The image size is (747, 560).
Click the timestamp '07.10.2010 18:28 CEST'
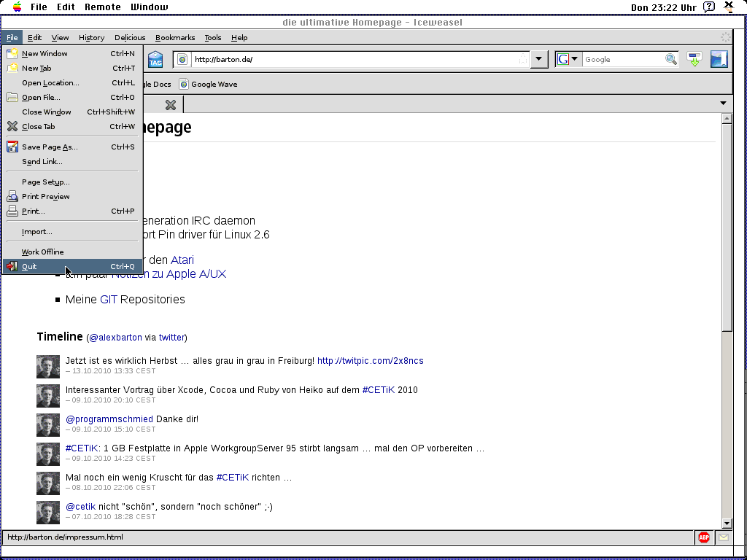(x=114, y=517)
